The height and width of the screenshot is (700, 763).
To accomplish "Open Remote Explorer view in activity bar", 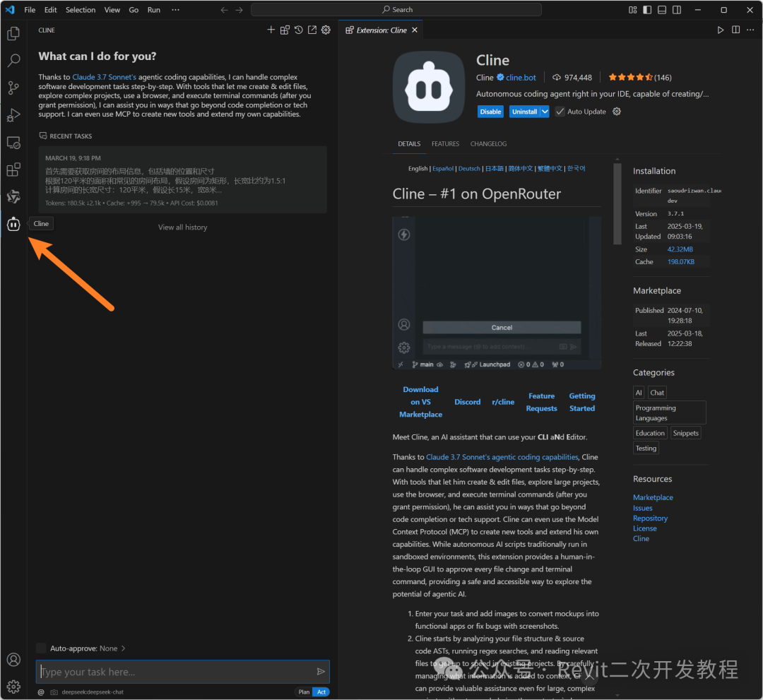I will [x=13, y=143].
